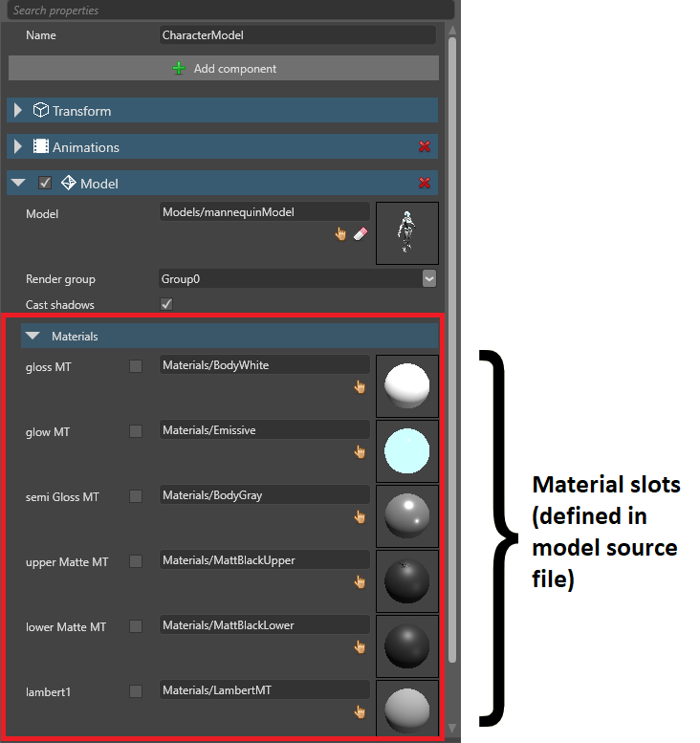This screenshot has height=743, width=700.
Task: Tick the glow MT override checkbox
Action: [x=136, y=431]
